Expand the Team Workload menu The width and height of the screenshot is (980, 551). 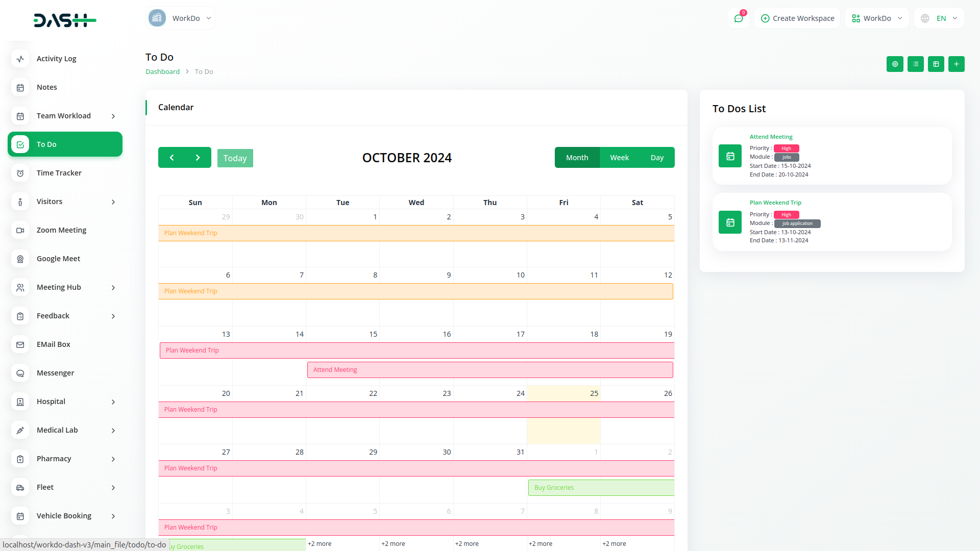click(65, 116)
